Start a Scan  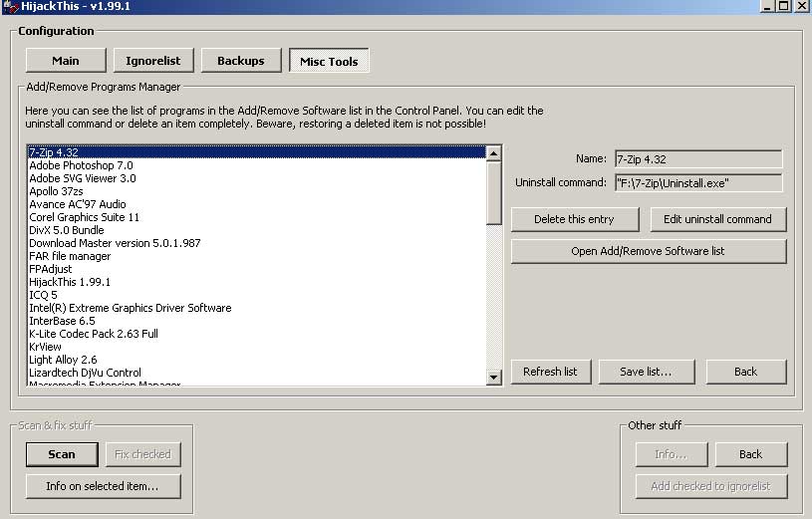pyautogui.click(x=62, y=454)
